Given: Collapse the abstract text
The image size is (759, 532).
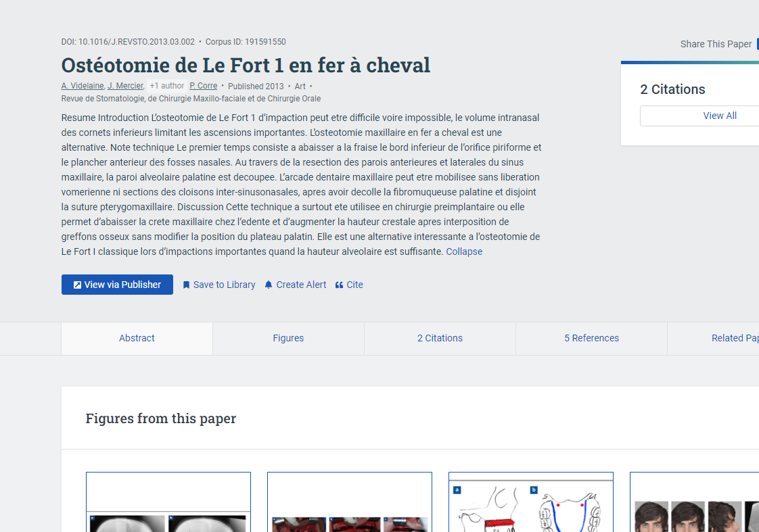Looking at the screenshot, I should tap(464, 251).
